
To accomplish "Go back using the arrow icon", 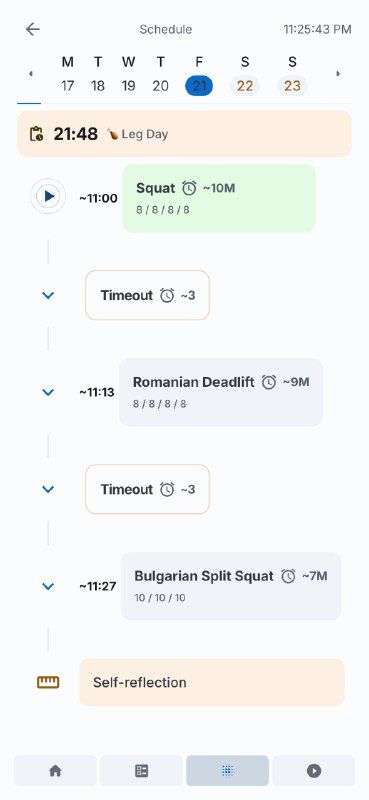I will [33, 29].
